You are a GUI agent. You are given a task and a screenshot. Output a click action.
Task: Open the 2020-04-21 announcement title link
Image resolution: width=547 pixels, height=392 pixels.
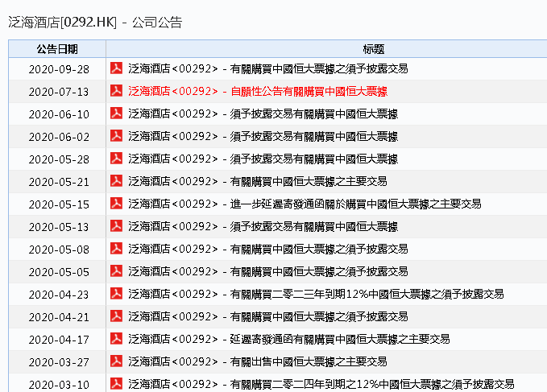(268, 316)
